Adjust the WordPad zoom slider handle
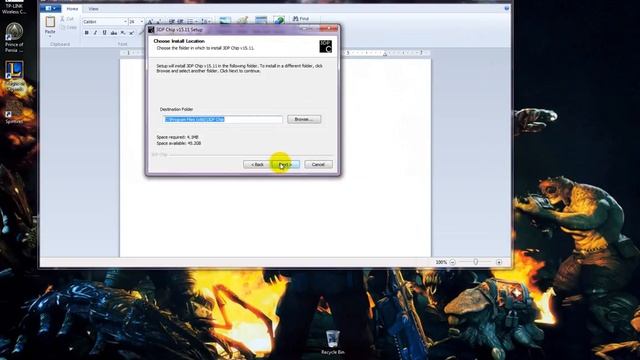This screenshot has width=640, height=360. [476, 262]
